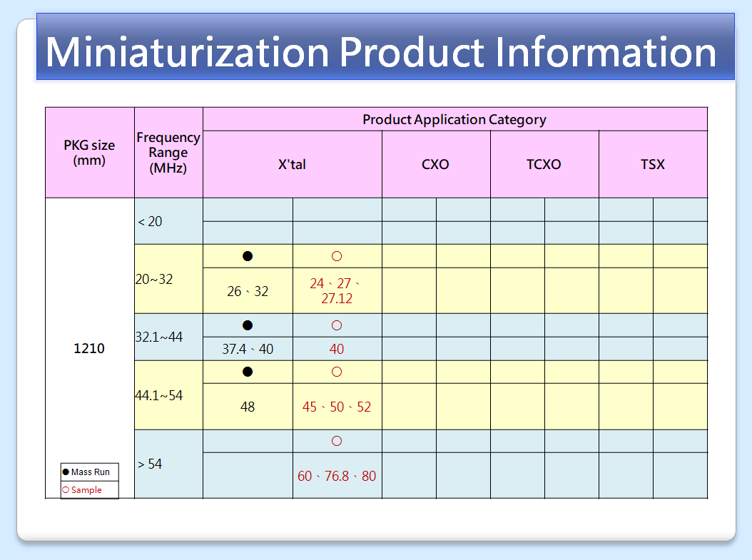This screenshot has height=560, width=752.
Task: Select the Frequency Range (MHz) header cell
Action: pyautogui.click(x=168, y=153)
